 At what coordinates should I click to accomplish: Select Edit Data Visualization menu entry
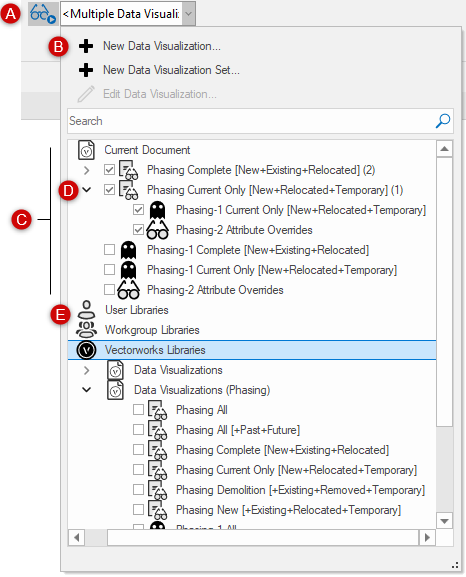click(x=160, y=94)
